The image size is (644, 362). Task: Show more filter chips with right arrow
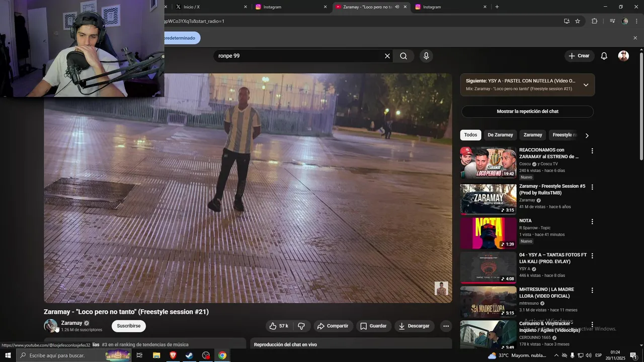coord(587,135)
